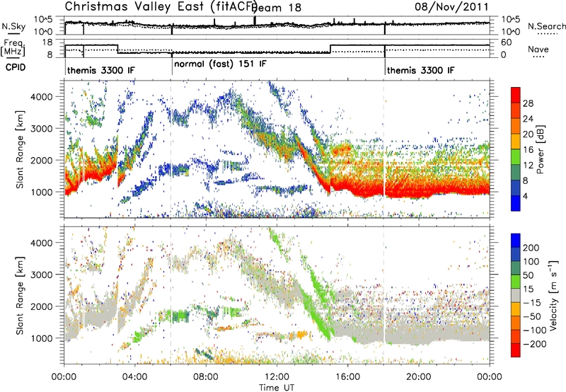
Task: Click the "28" tick on the Power color bar
Action: (x=528, y=103)
